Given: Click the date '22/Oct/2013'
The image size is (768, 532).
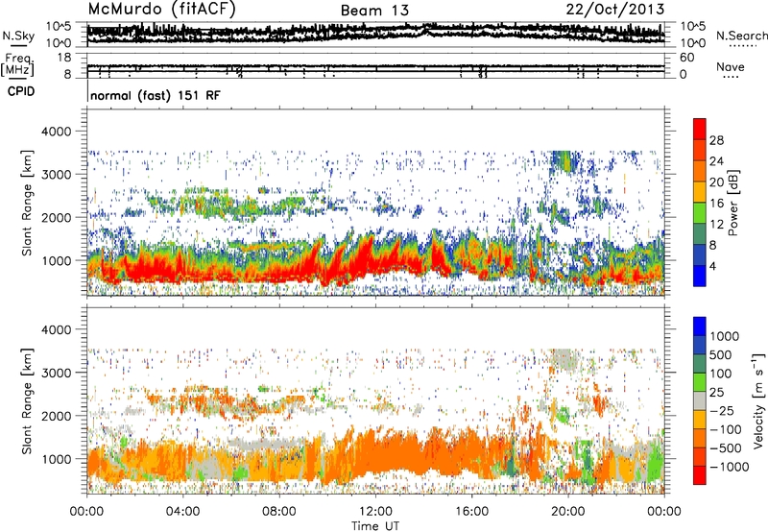Looking at the screenshot, I should 615,10.
